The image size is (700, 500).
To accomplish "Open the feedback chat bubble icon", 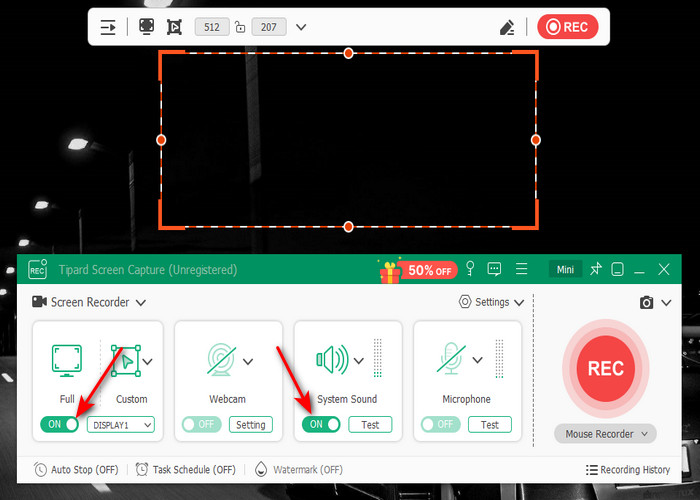I will pyautogui.click(x=494, y=269).
